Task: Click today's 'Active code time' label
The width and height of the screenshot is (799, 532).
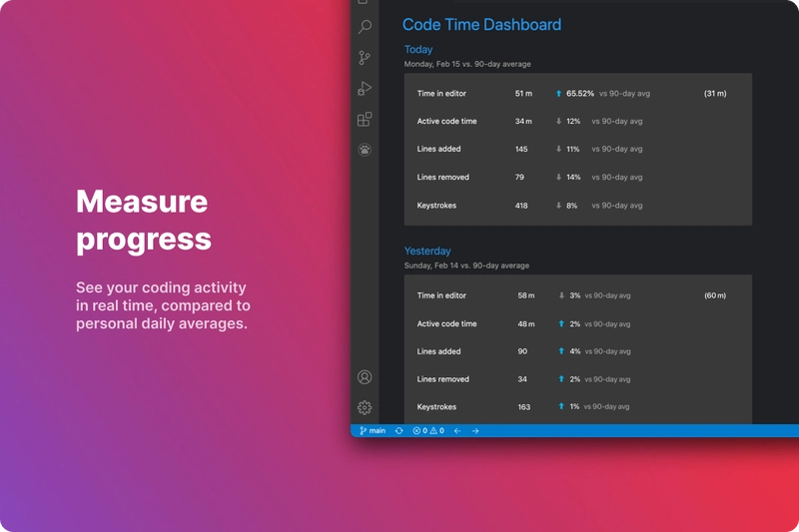Action: pos(446,121)
